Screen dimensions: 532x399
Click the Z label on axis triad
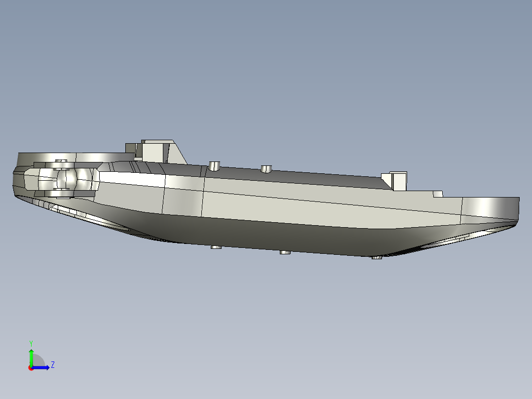coord(53,365)
